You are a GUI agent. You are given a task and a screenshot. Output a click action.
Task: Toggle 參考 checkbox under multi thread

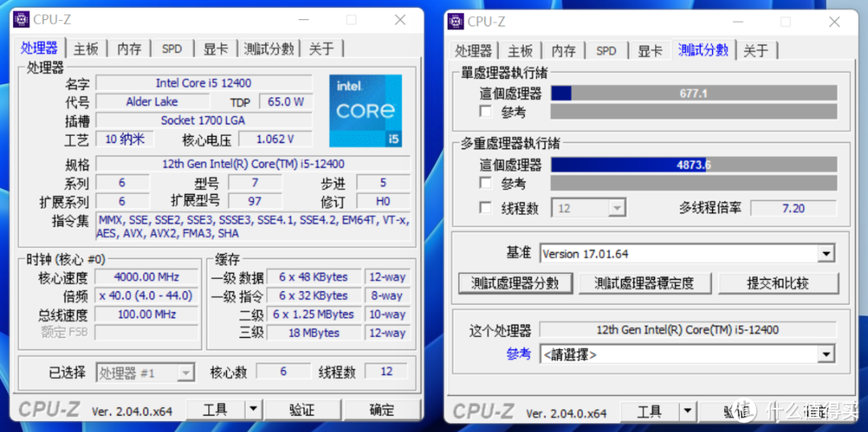point(485,183)
